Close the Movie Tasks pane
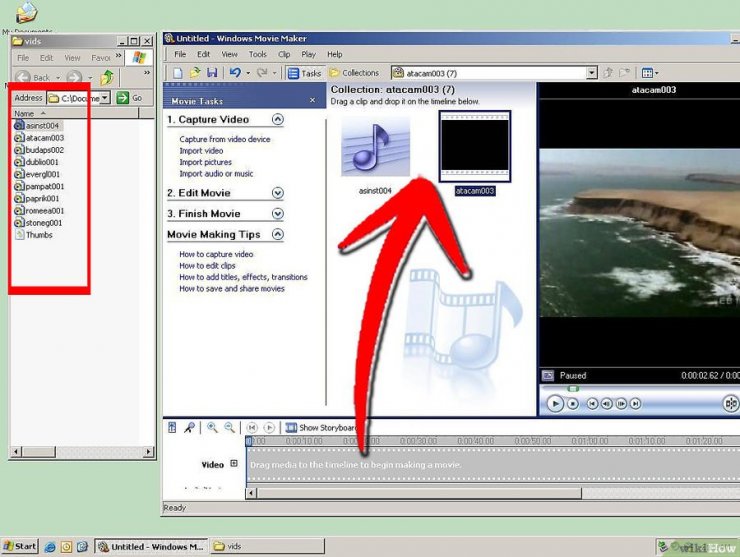The image size is (740, 557). (312, 100)
